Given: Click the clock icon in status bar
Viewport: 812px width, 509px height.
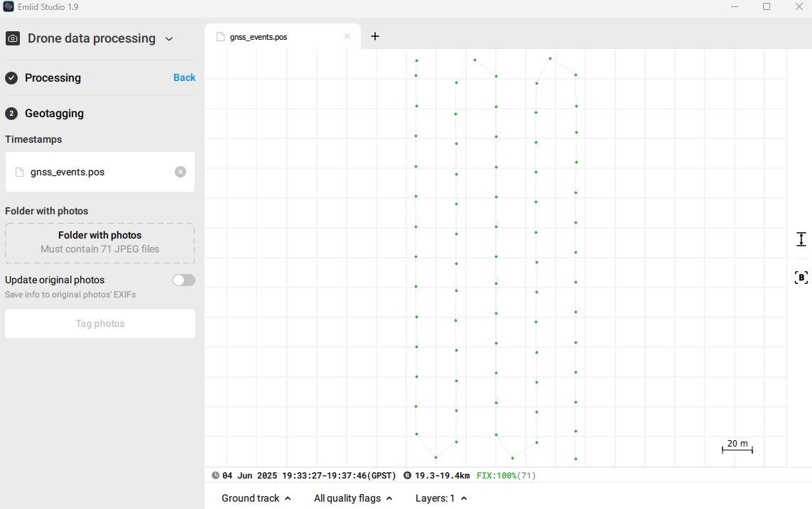Looking at the screenshot, I should [215, 476].
